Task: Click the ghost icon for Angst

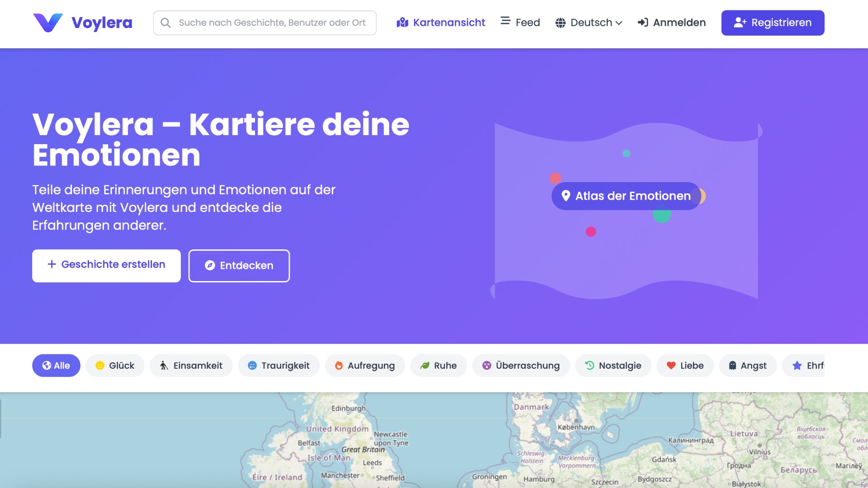Action: tap(732, 366)
